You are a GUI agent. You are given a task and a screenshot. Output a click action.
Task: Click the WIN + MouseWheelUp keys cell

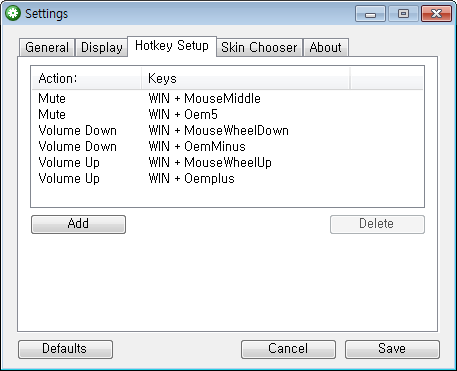point(210,162)
